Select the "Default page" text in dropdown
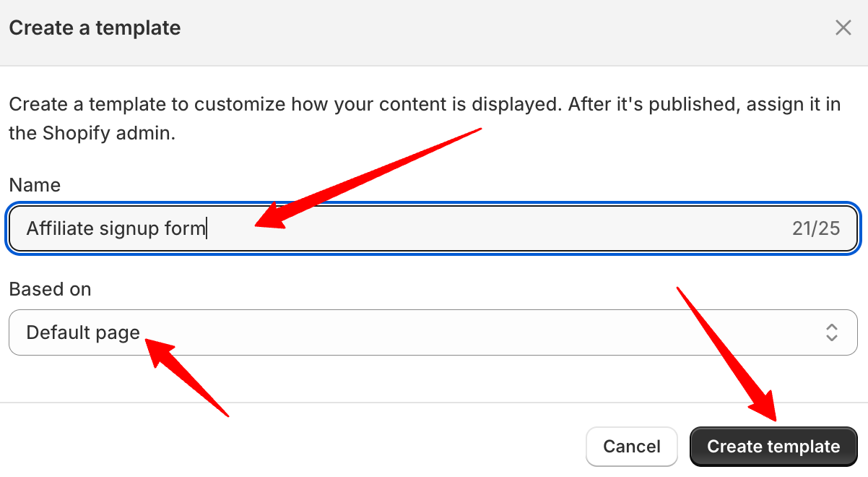The height and width of the screenshot is (477, 868). 83,332
